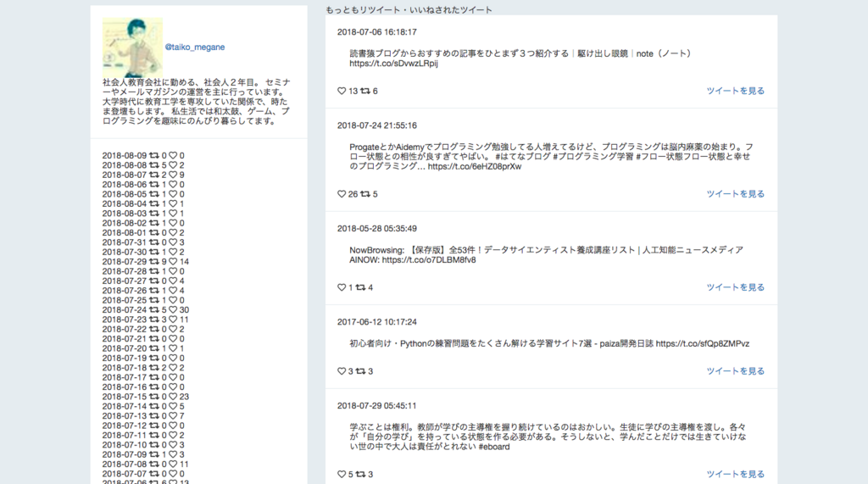This screenshot has width=868, height=484.
Task: Open the https://t.co/sfQp8ZMPvz link
Action: pos(703,344)
